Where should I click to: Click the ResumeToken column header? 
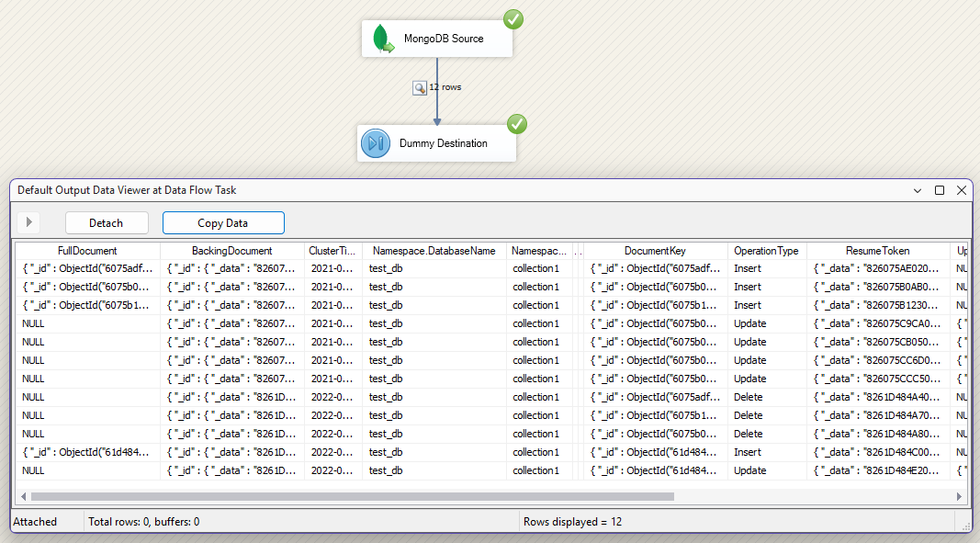[x=877, y=251]
